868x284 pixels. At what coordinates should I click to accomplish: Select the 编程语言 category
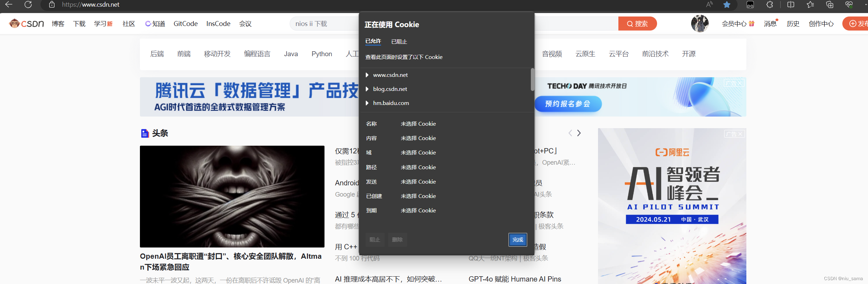click(x=257, y=54)
